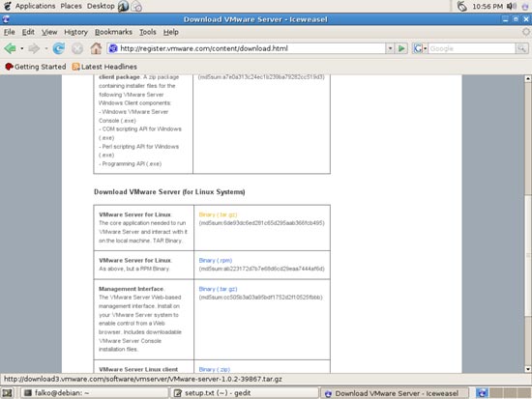Click the Management Interface cell title
Screen dimensions: 532x399
pyautogui.click(x=131, y=289)
